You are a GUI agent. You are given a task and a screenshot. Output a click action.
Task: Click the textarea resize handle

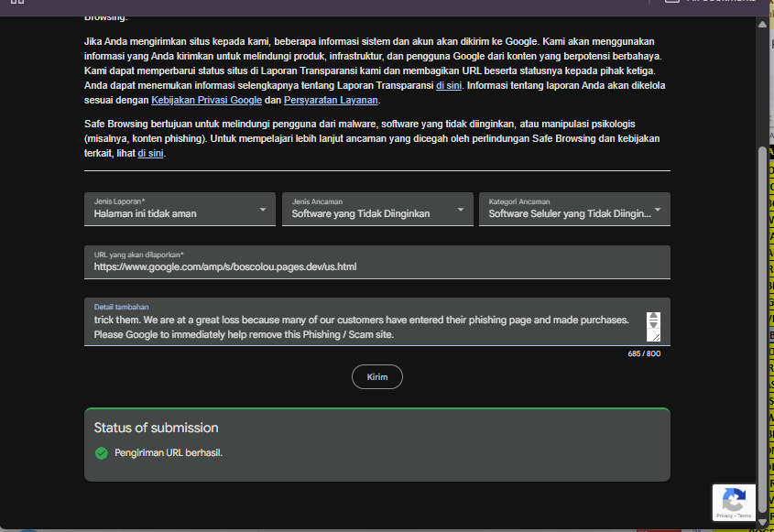point(656,337)
